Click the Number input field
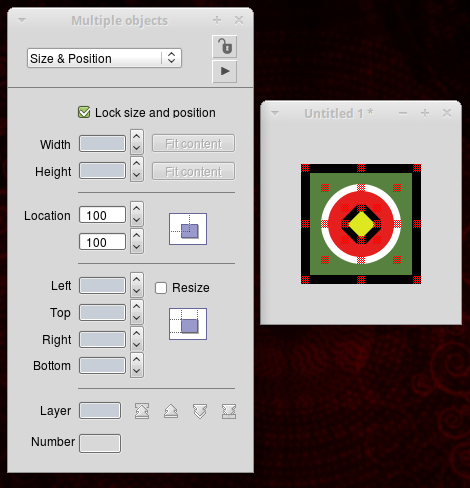 pyautogui.click(x=100, y=443)
